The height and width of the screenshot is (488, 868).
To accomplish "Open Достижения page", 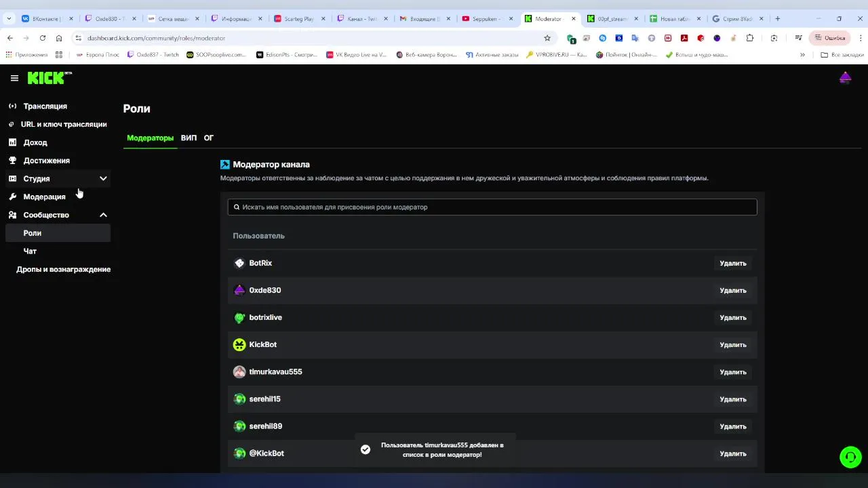I will 46,161.
